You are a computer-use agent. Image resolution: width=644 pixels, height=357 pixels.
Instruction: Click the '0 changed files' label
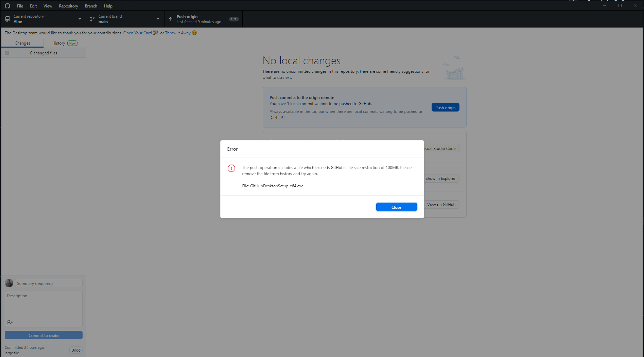(x=43, y=53)
